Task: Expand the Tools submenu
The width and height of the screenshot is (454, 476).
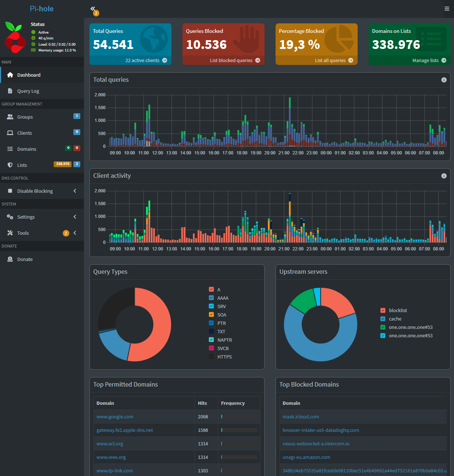Action: 42,233
